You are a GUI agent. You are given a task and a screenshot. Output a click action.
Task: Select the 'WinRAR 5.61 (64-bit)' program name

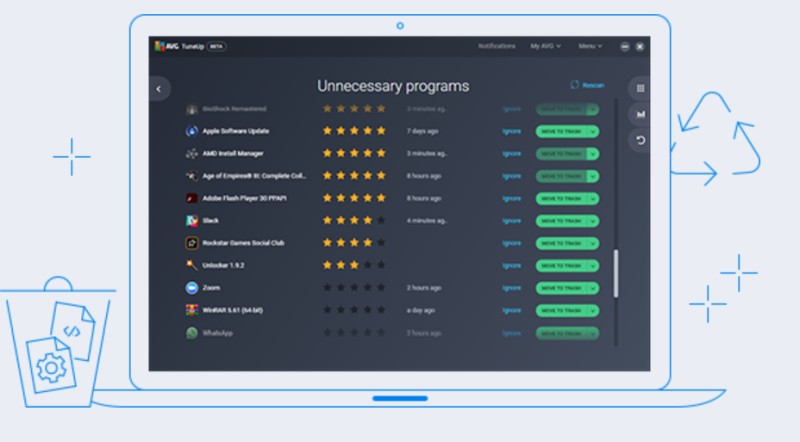pyautogui.click(x=233, y=310)
